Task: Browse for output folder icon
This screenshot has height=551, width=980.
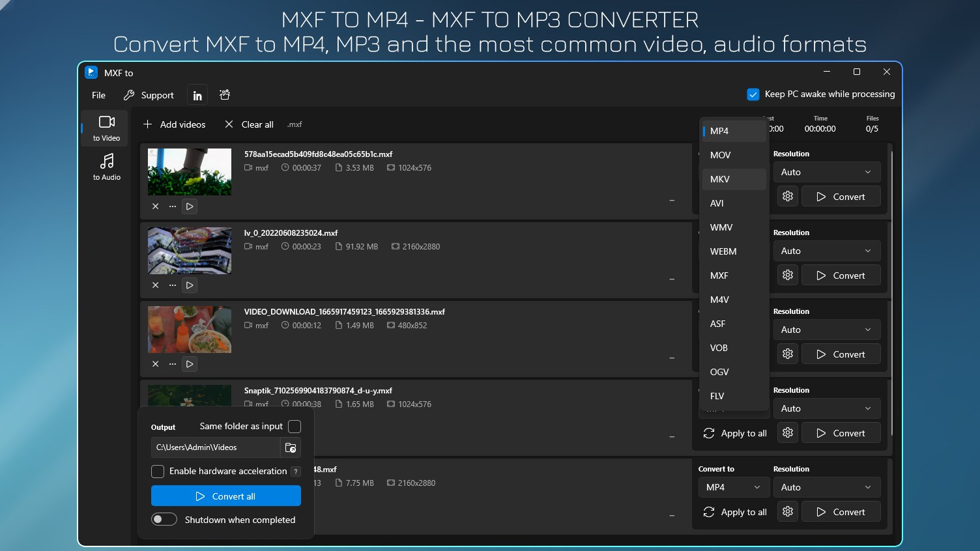Action: pyautogui.click(x=291, y=447)
